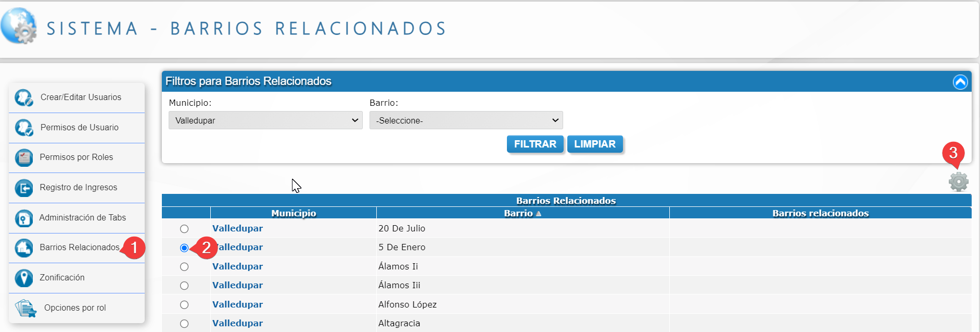Click the Administración de Tabs icon

point(24,218)
